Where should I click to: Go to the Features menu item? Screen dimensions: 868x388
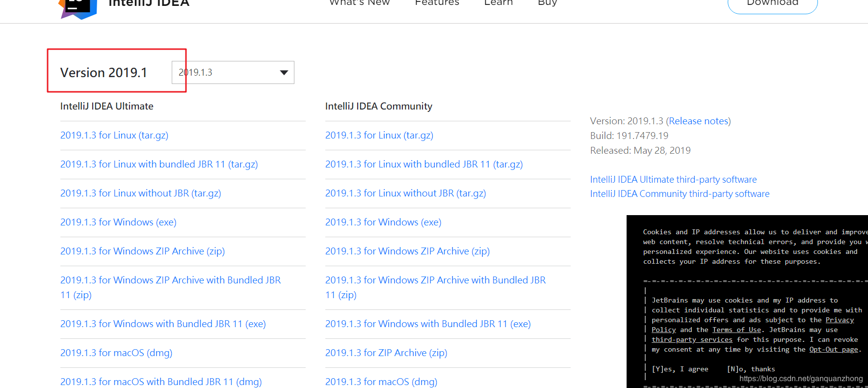(x=437, y=3)
